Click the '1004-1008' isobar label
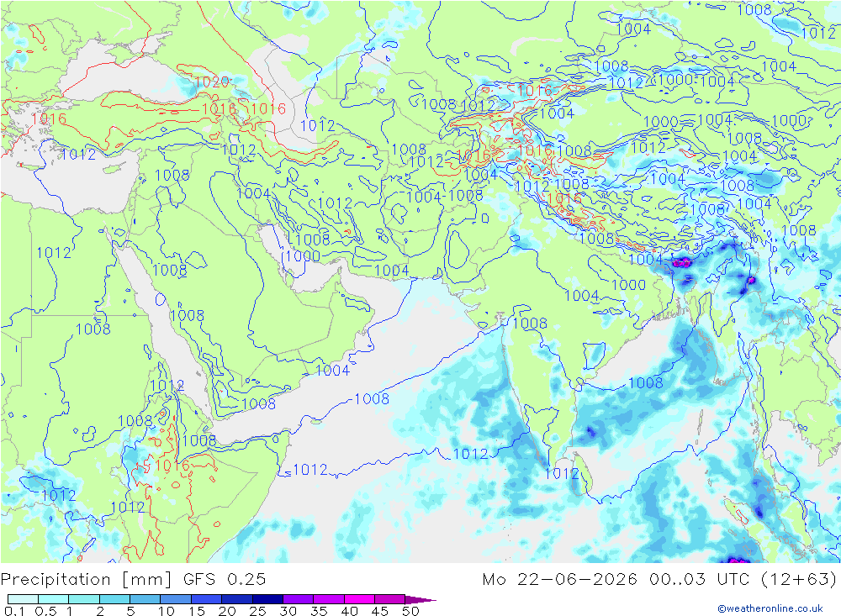 [445, 196]
